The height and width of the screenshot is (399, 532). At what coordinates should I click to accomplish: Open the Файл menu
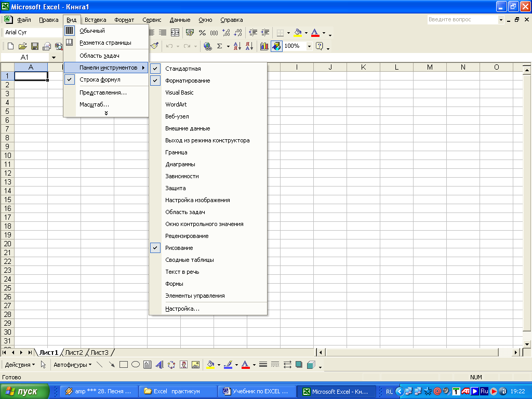pyautogui.click(x=24, y=20)
